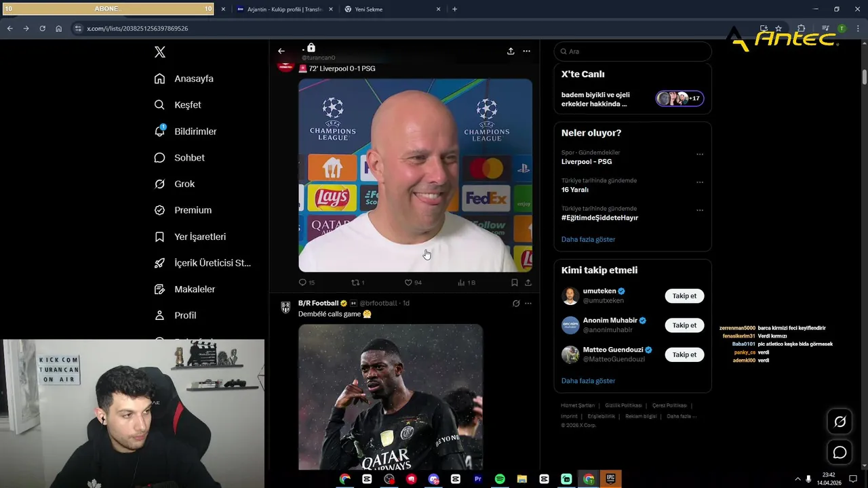The height and width of the screenshot is (488, 868).
Task: Share the list with header share icon
Action: point(511,51)
